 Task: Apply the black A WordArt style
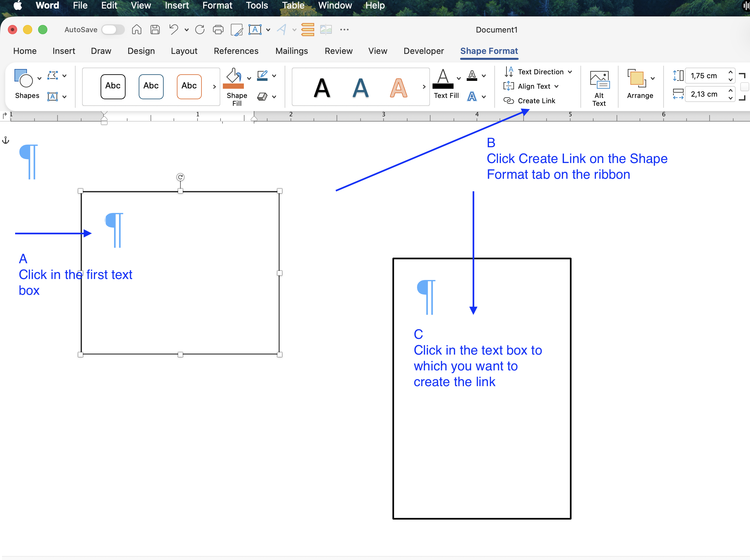(322, 88)
